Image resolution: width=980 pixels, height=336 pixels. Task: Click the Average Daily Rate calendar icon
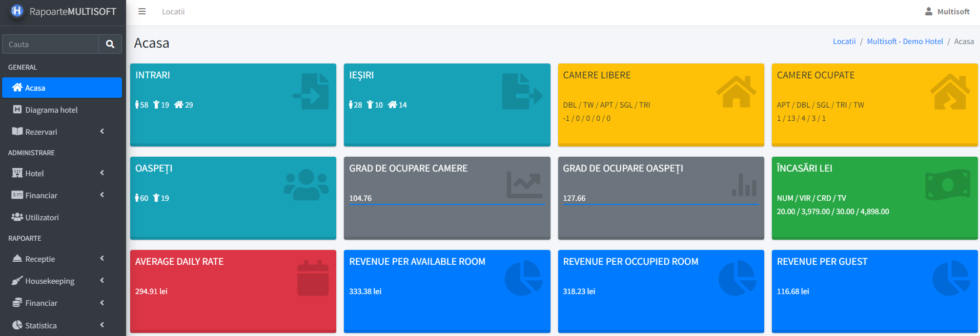pyautogui.click(x=313, y=278)
